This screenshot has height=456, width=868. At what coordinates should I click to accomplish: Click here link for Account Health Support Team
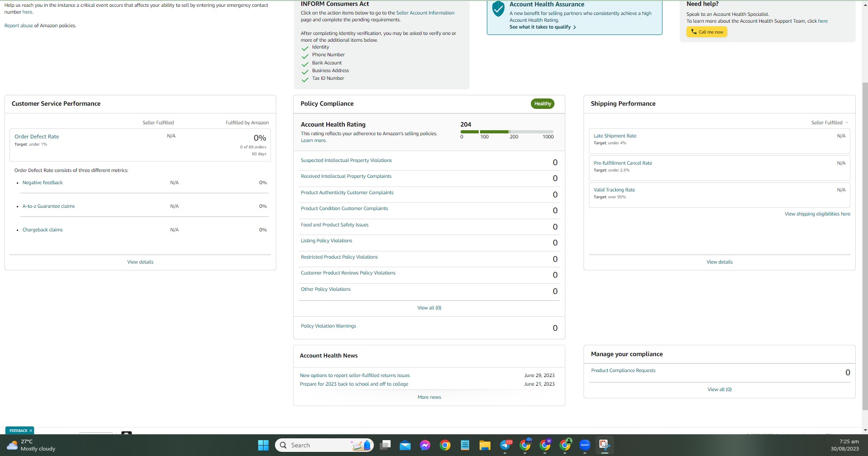pyautogui.click(x=823, y=21)
